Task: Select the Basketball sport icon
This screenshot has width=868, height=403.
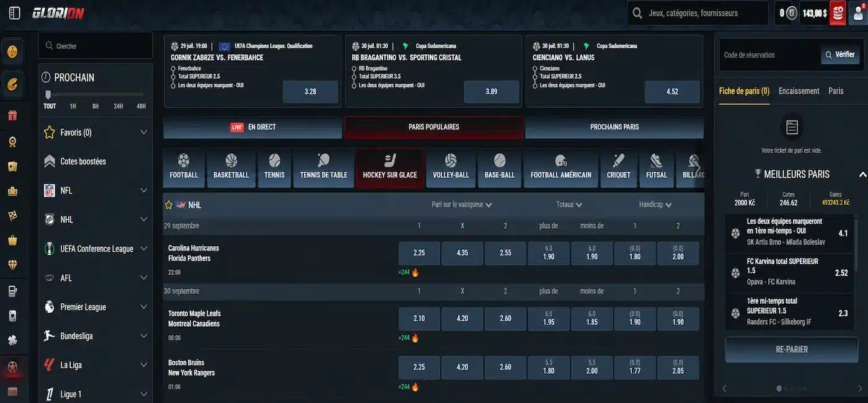Action: pos(231,167)
